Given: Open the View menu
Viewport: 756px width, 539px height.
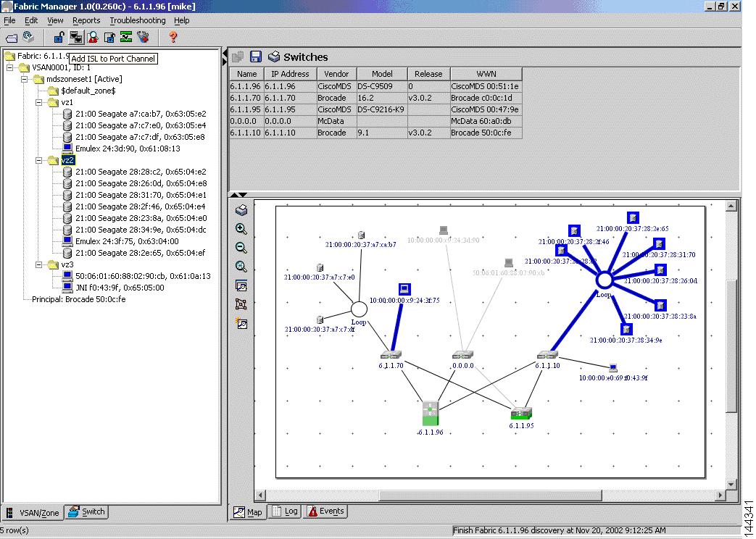Looking at the screenshot, I should (55, 20).
